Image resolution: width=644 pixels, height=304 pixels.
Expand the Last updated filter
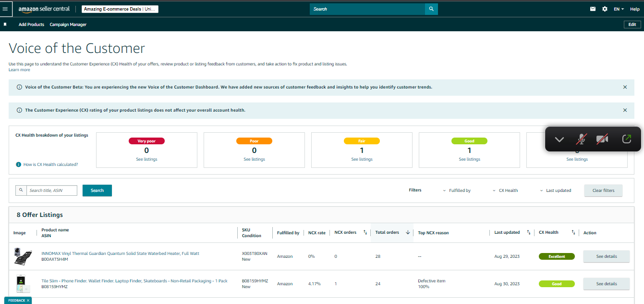click(556, 190)
